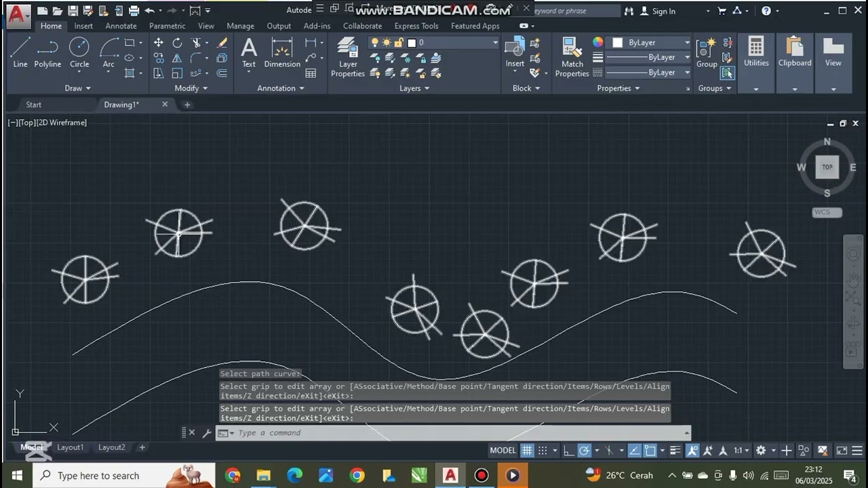The image size is (868, 488).
Task: Open the Manage ribbon tab
Action: pos(240,26)
